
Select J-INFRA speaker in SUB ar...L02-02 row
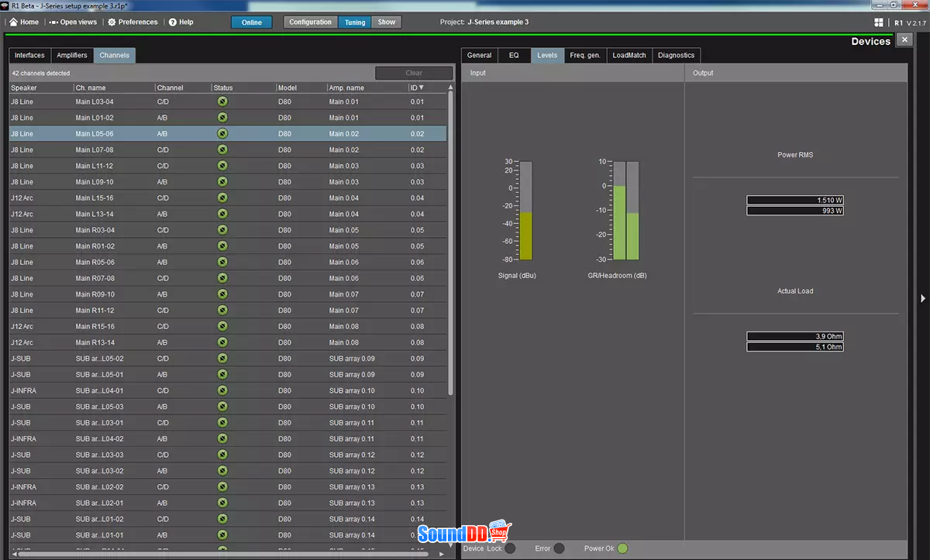pos(23,487)
